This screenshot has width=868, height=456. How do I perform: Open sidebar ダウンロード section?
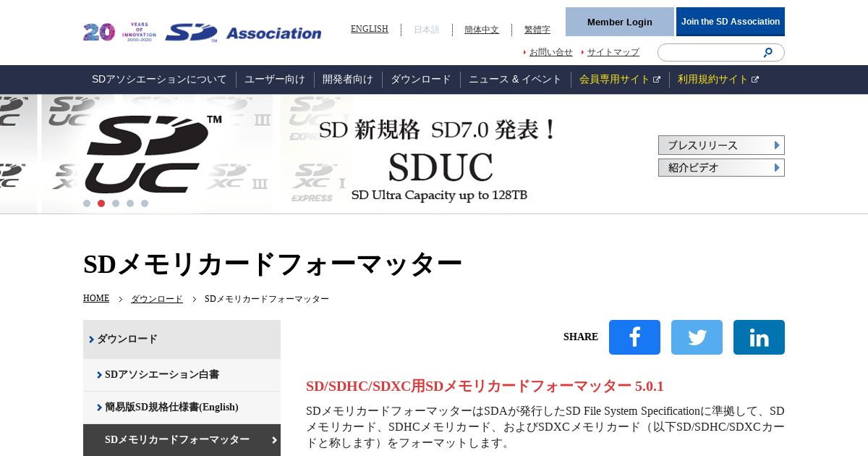[x=182, y=339]
